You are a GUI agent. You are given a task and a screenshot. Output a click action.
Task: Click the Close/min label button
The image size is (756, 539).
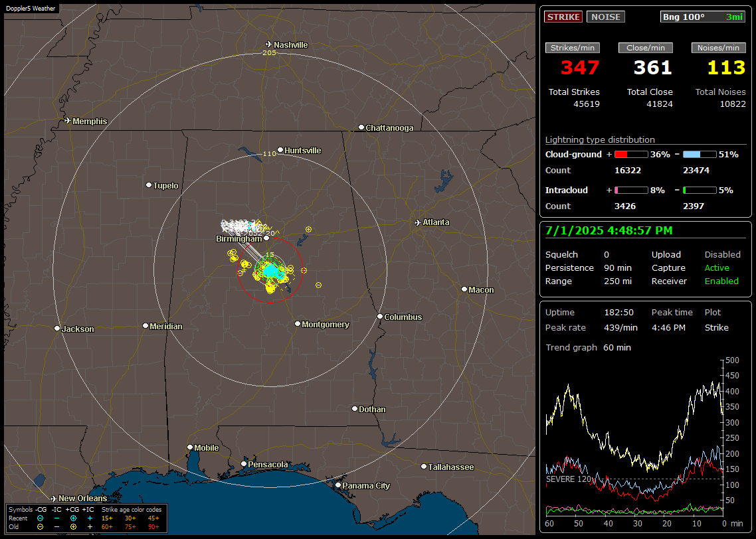click(646, 48)
